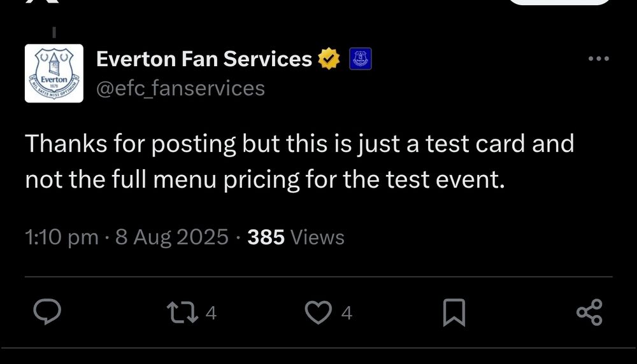Viewport: 637px width, 364px height.
Task: Select the test card tweet text
Action: click(299, 161)
